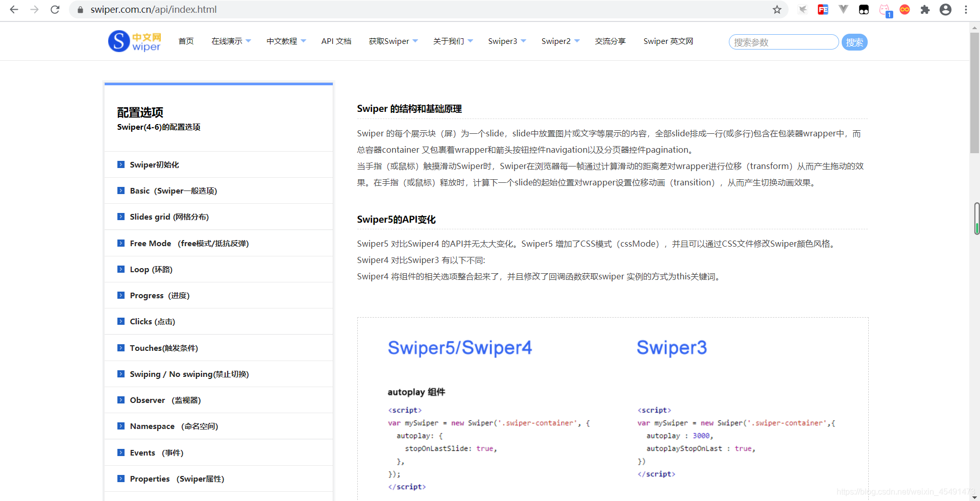Click the pink cat extension with badge 1

tap(885, 9)
